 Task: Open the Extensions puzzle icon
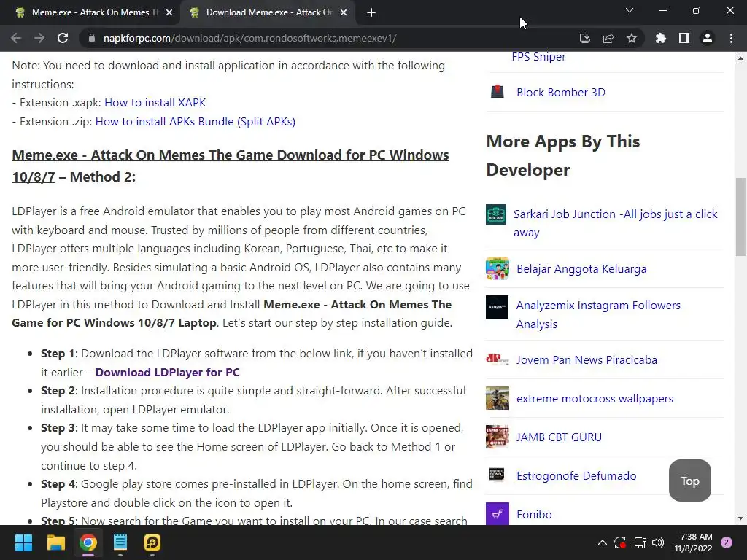coord(660,38)
